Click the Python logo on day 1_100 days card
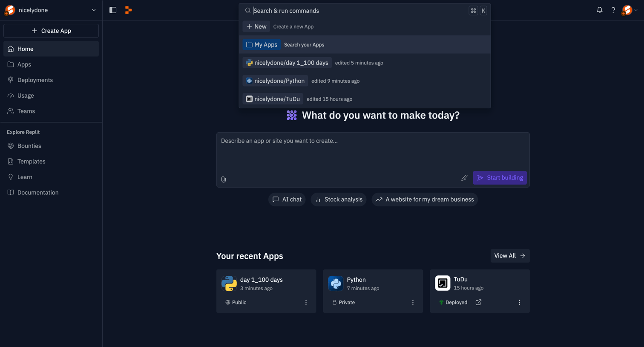This screenshot has height=347, width=644. [229, 283]
